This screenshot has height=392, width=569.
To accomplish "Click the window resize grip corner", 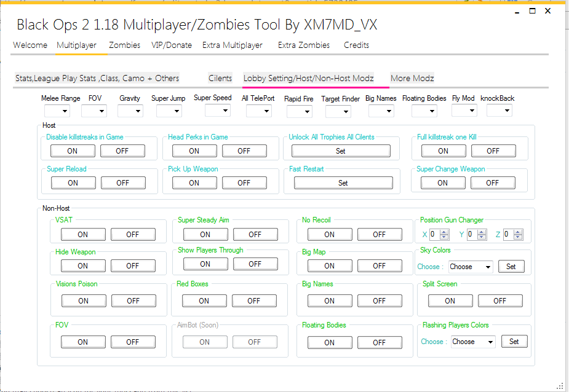I will pos(560,385).
